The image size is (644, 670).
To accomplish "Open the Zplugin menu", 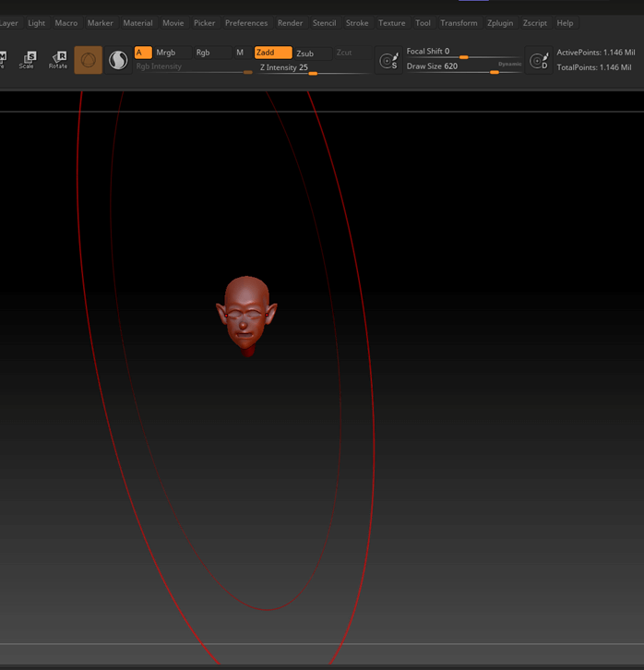I will (x=501, y=23).
